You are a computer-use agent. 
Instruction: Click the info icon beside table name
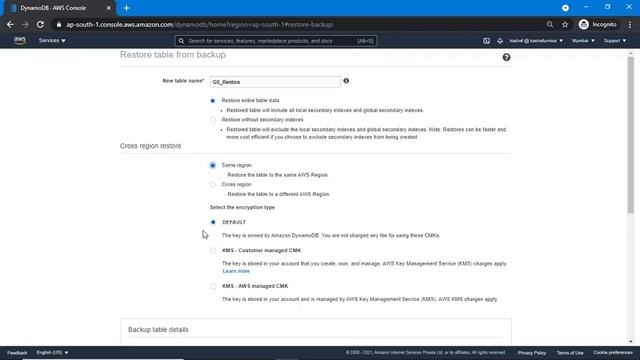pos(346,81)
